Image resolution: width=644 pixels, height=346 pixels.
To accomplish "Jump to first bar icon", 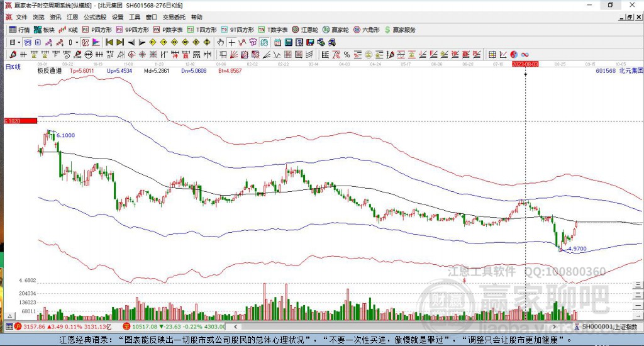I will click(109, 42).
